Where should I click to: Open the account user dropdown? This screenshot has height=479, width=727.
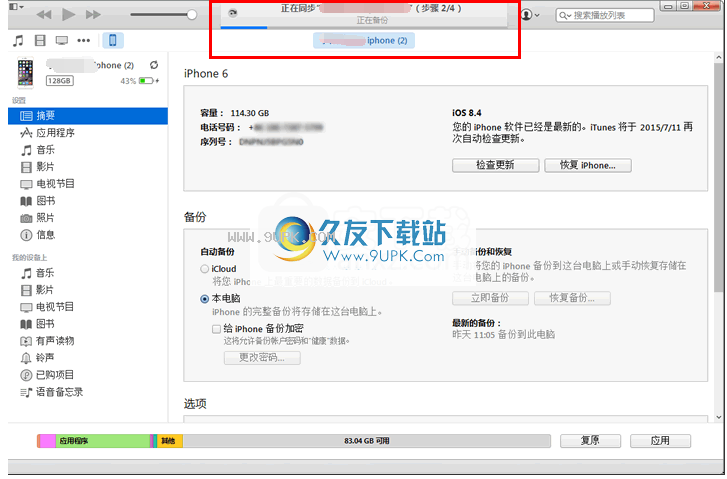[529, 15]
